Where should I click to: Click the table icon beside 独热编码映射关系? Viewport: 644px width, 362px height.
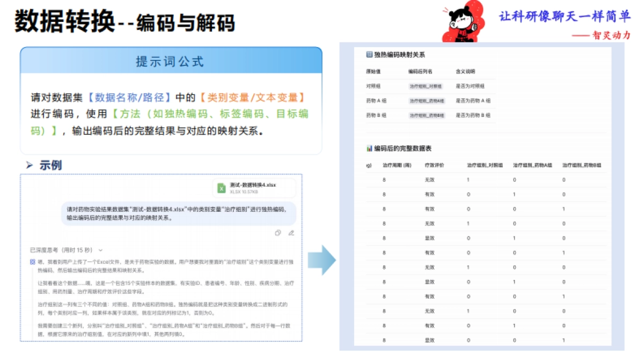369,54
